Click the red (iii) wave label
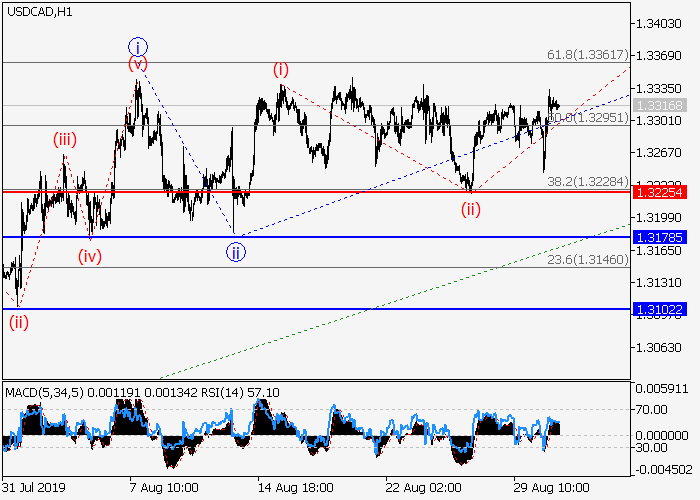Image resolution: width=700 pixels, height=500 pixels. click(x=66, y=140)
